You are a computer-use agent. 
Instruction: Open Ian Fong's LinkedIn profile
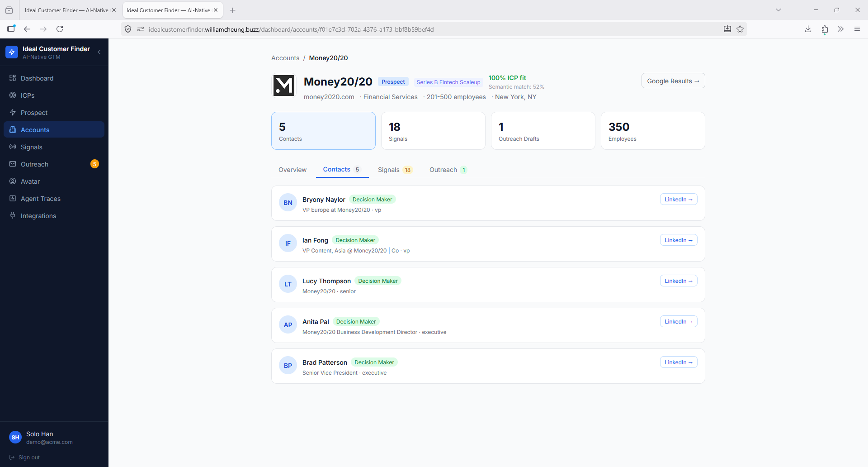pos(679,240)
